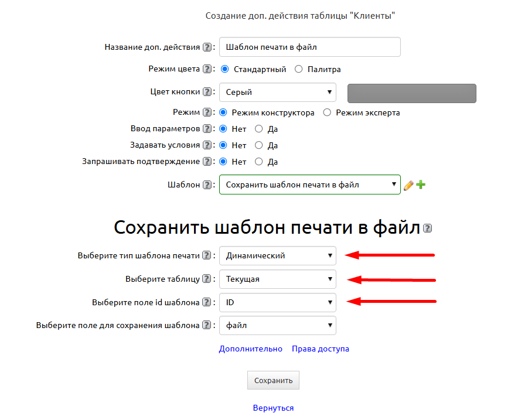
Task: Click help icon next to the Сохранить шаблон печати в файл heading
Action: tap(427, 228)
